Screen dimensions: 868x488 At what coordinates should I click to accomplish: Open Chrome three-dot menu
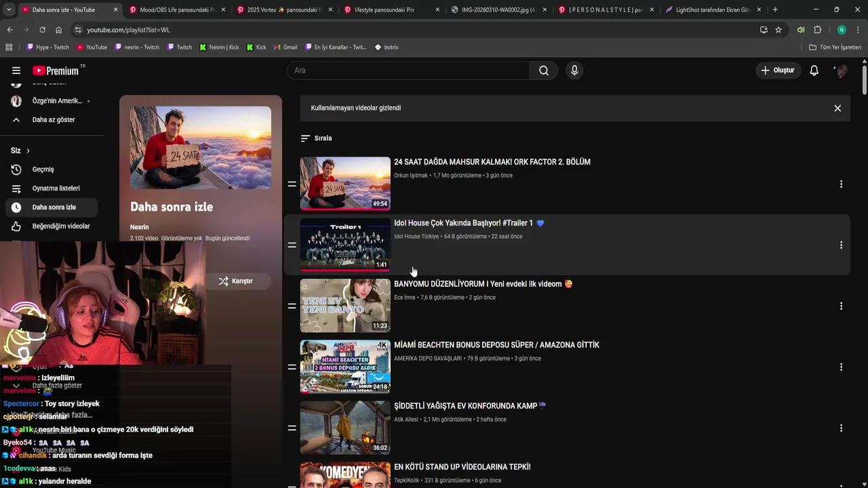pos(858,30)
